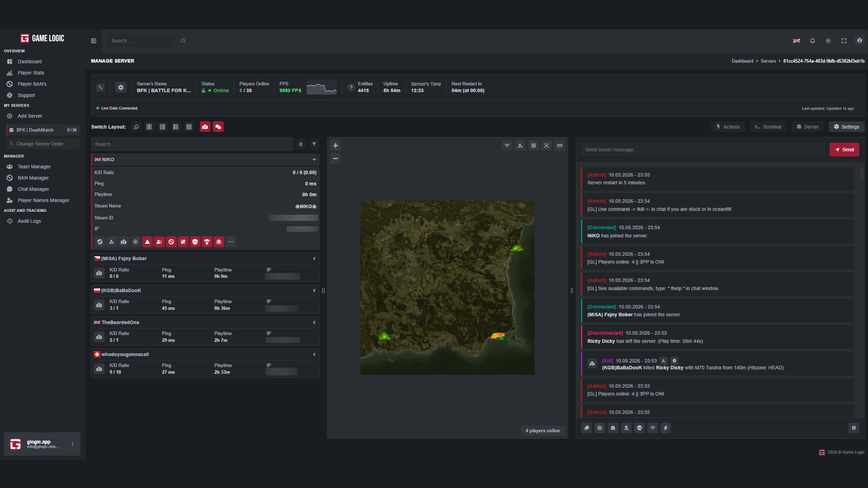The height and width of the screenshot is (488, 868).
Task: Expand the (MISA) Fajny Bober player card
Action: coord(314,258)
